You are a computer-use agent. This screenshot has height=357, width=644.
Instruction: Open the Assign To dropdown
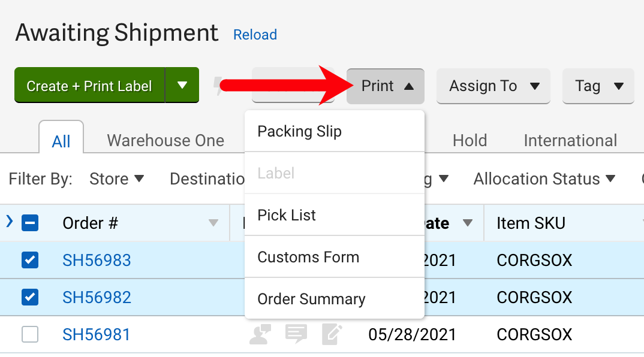tap(493, 86)
